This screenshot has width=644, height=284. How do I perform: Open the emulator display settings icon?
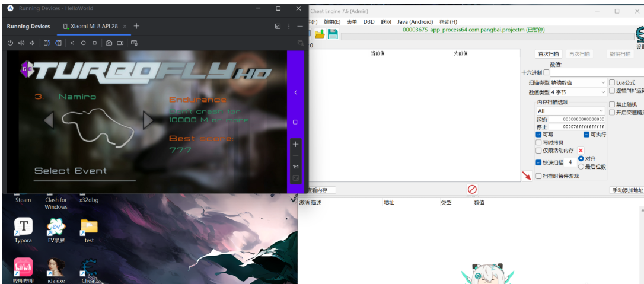pos(134,43)
